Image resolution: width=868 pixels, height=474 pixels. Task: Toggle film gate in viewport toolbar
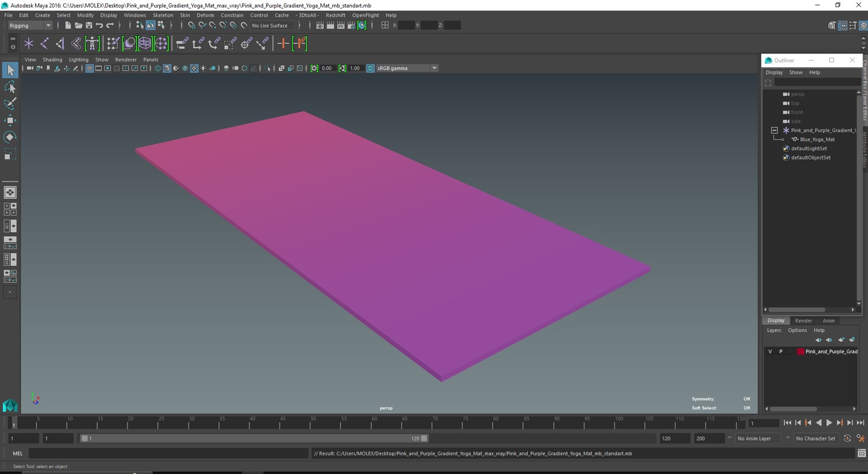pyautogui.click(x=99, y=68)
